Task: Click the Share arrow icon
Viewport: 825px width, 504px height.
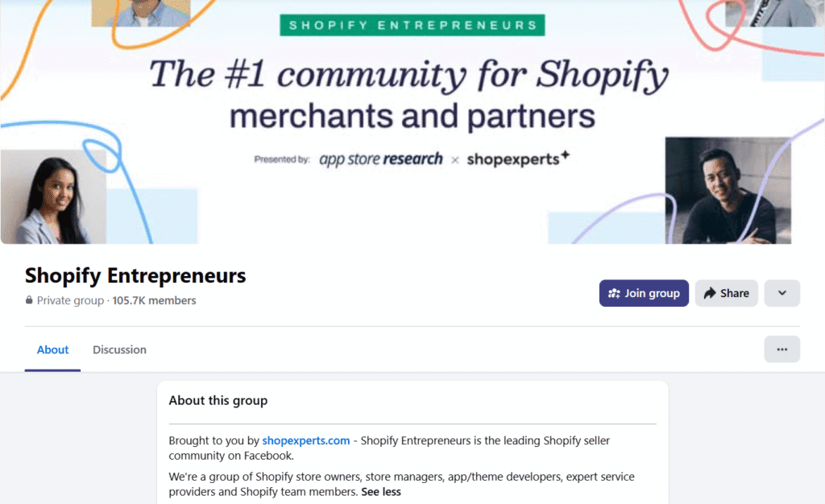Action: (707, 293)
